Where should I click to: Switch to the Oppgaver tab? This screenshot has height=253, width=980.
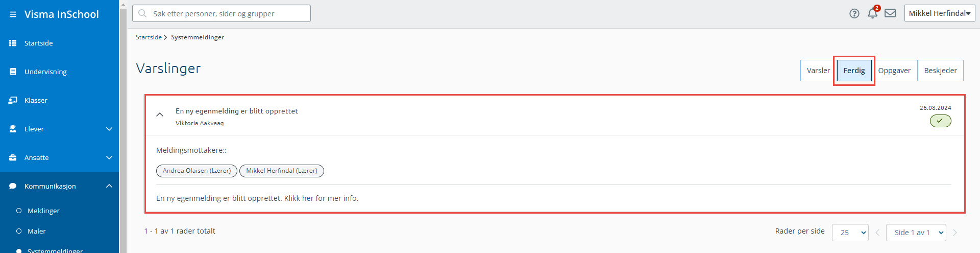coord(894,71)
